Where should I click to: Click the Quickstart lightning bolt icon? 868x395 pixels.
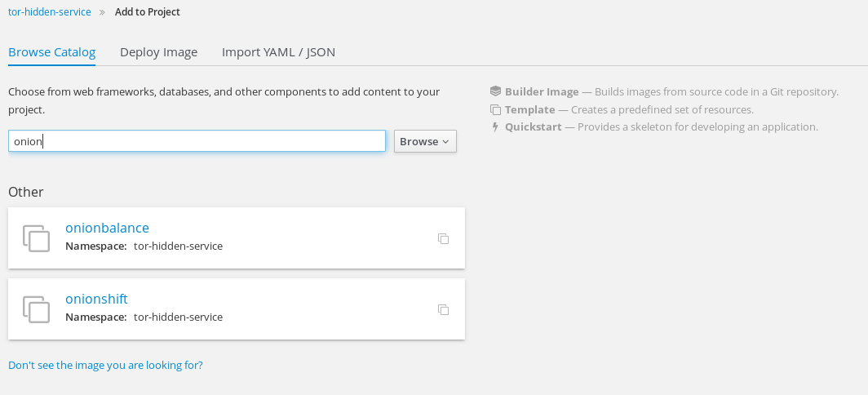click(495, 126)
